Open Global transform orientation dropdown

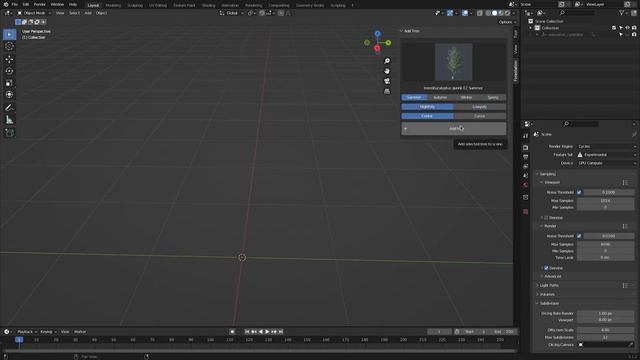point(231,13)
